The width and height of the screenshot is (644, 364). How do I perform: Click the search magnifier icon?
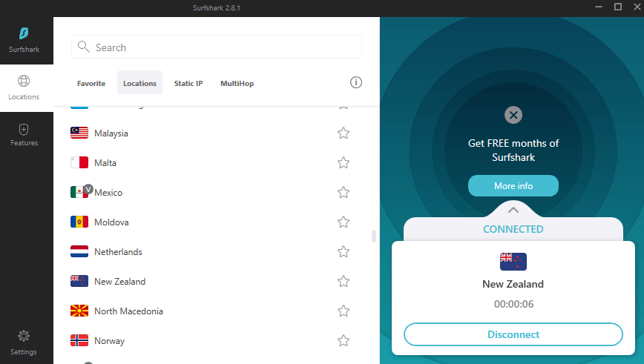pos(83,47)
